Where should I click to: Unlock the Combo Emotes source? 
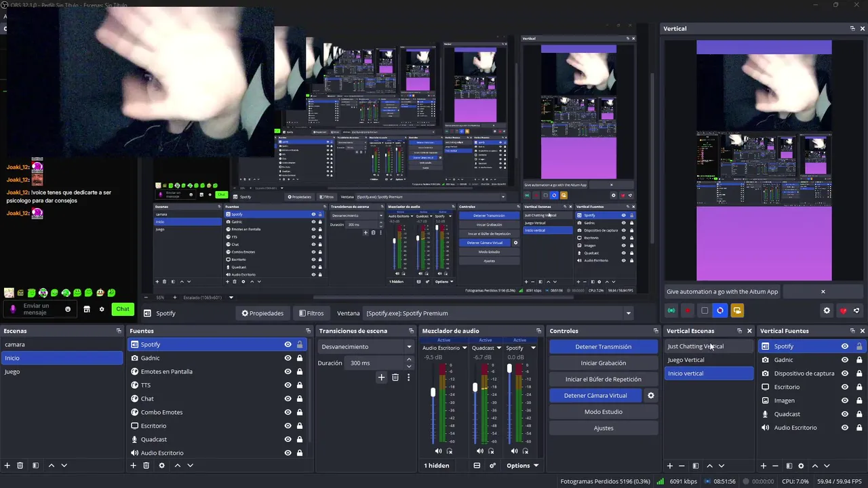click(x=300, y=412)
